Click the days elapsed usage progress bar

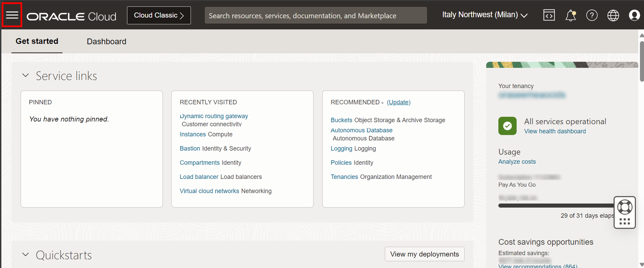(556, 206)
